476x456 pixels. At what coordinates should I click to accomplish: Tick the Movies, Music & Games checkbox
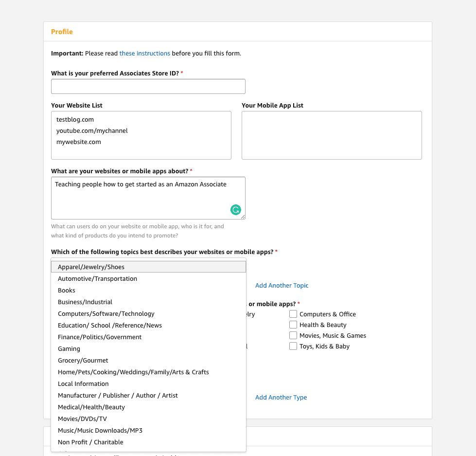pos(293,335)
